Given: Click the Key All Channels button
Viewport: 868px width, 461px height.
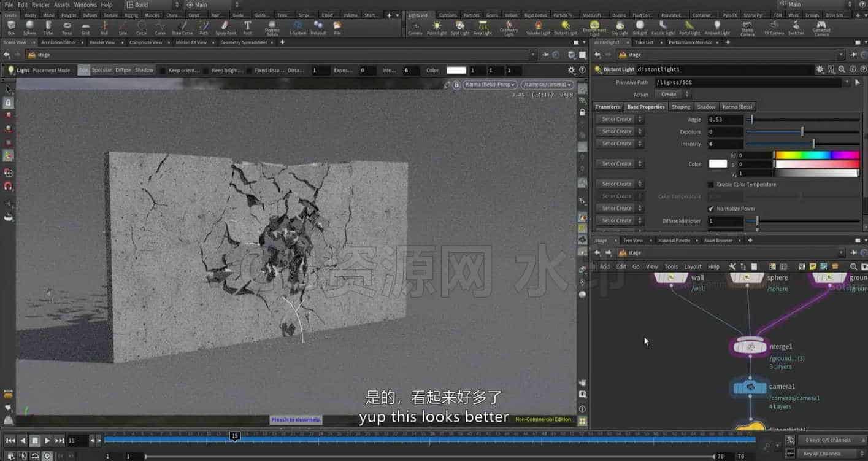Looking at the screenshot, I should 822,454.
